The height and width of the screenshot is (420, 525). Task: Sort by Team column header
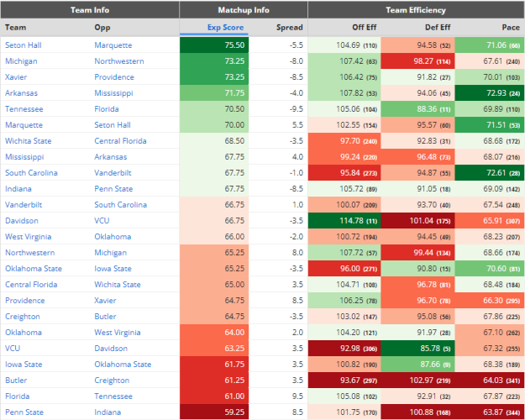[15, 28]
